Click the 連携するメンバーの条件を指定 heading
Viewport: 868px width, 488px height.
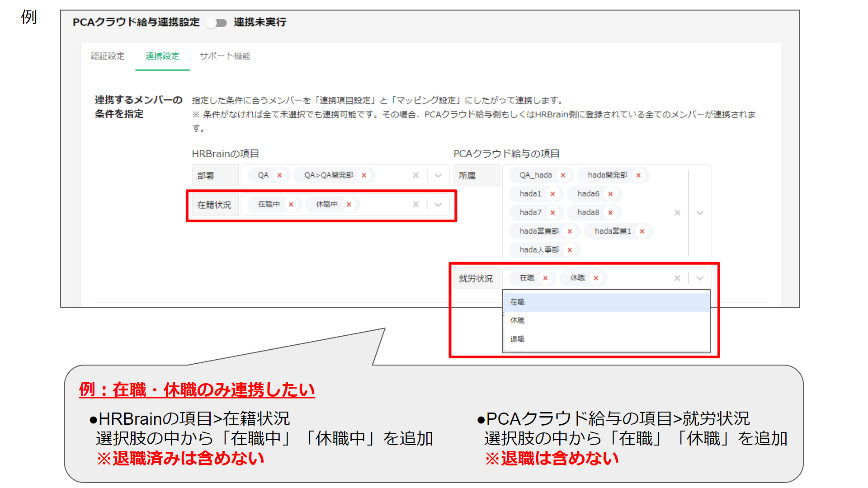138,107
